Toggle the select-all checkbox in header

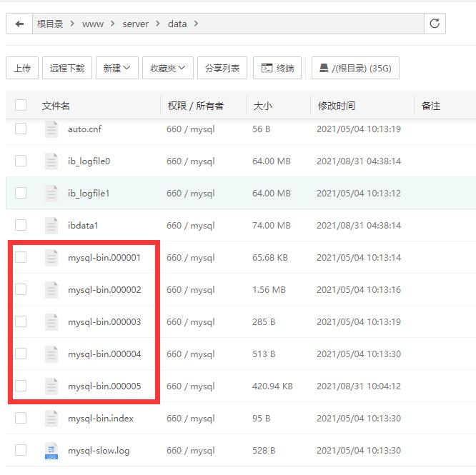pyautogui.click(x=21, y=105)
